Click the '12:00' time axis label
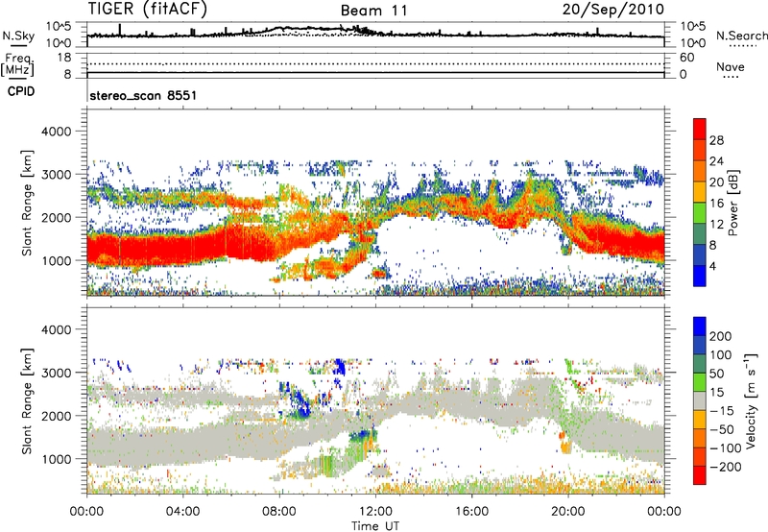Viewport: 768px width, 532px height. point(375,512)
